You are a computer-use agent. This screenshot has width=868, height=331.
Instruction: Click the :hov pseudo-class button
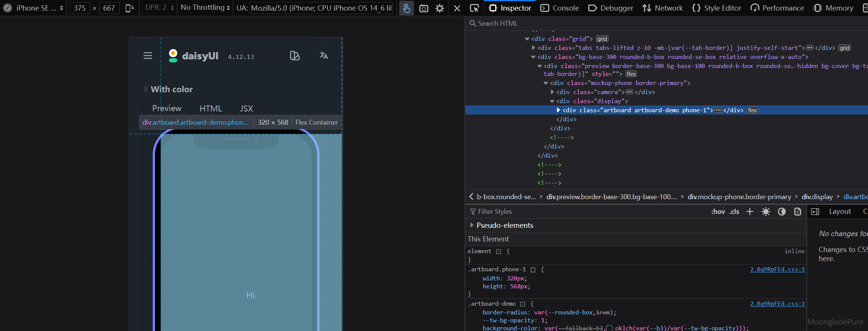click(x=718, y=212)
